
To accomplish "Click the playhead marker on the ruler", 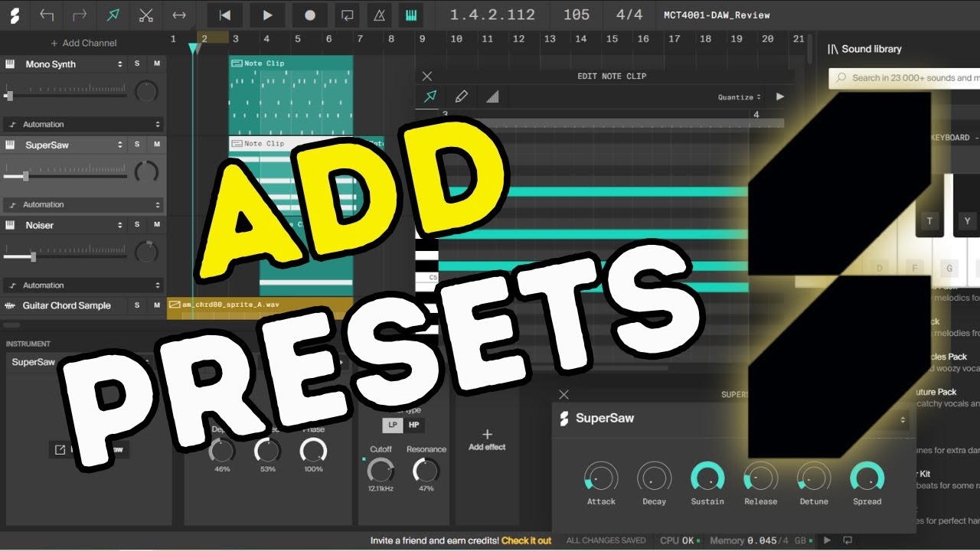I will pos(194,48).
